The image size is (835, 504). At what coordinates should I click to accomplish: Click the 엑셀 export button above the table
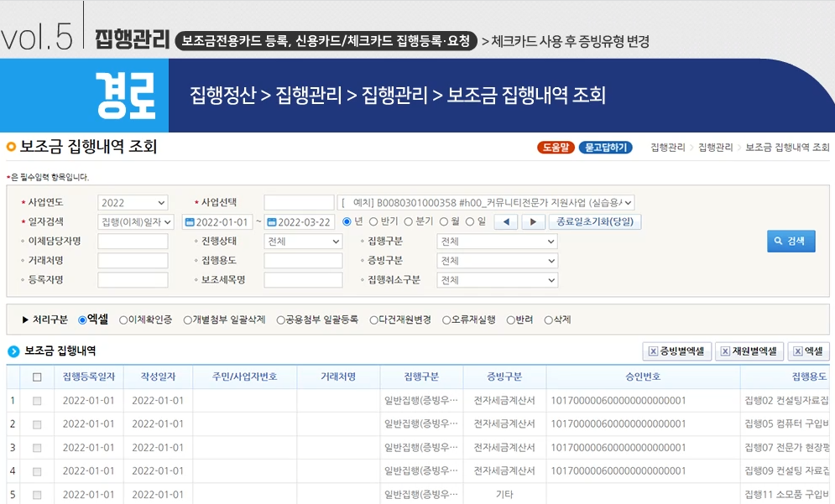[808, 351]
